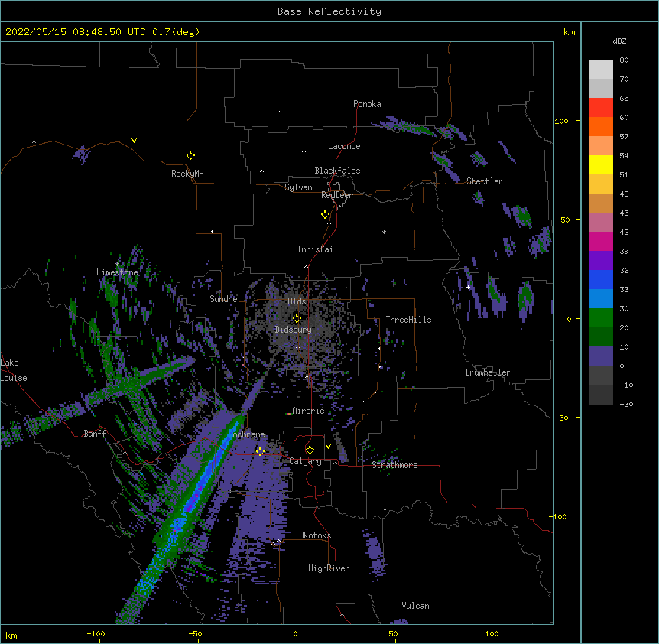Viewport: 659px width, 644px height.
Task: Click the yellow V marker northwest of RockyMH
Action: (134, 141)
